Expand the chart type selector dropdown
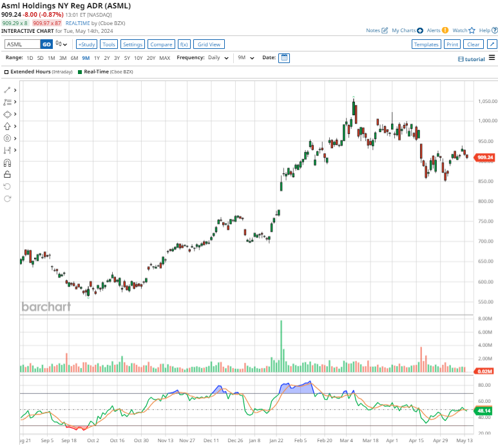498x448 pixels. click(62, 44)
